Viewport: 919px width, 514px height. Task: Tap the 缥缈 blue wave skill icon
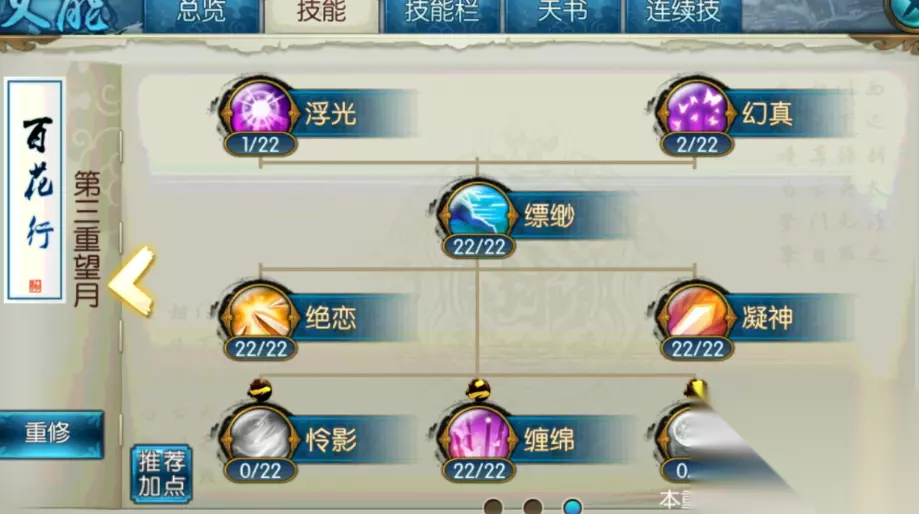click(x=478, y=211)
